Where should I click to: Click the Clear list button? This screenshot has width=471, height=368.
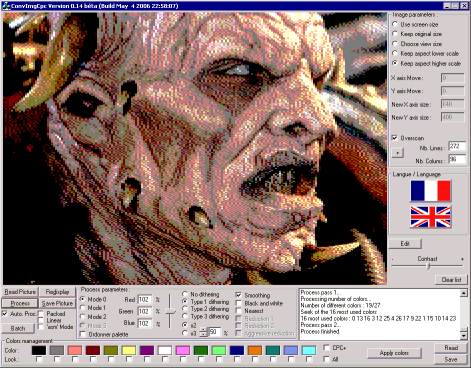coord(451,280)
